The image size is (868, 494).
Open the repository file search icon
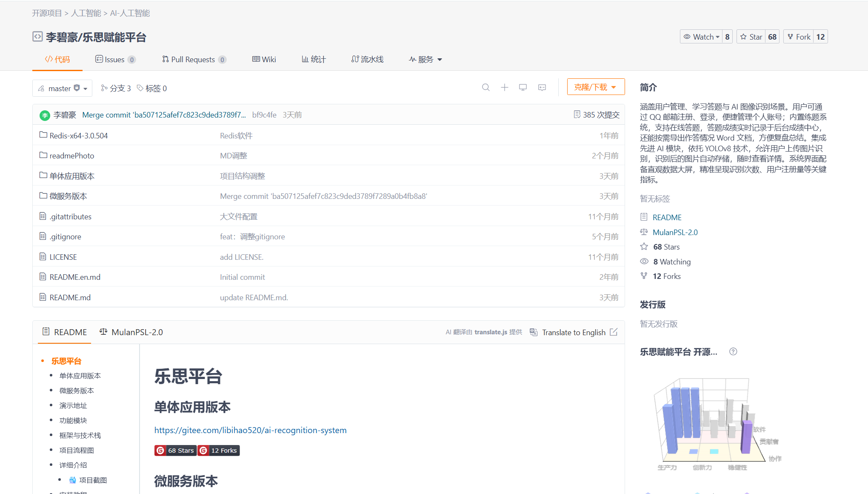(x=486, y=87)
